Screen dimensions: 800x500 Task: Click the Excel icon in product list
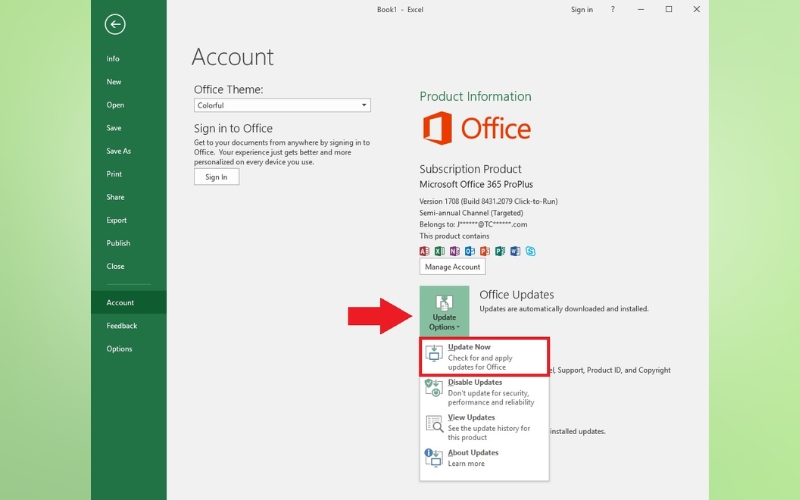click(x=440, y=251)
